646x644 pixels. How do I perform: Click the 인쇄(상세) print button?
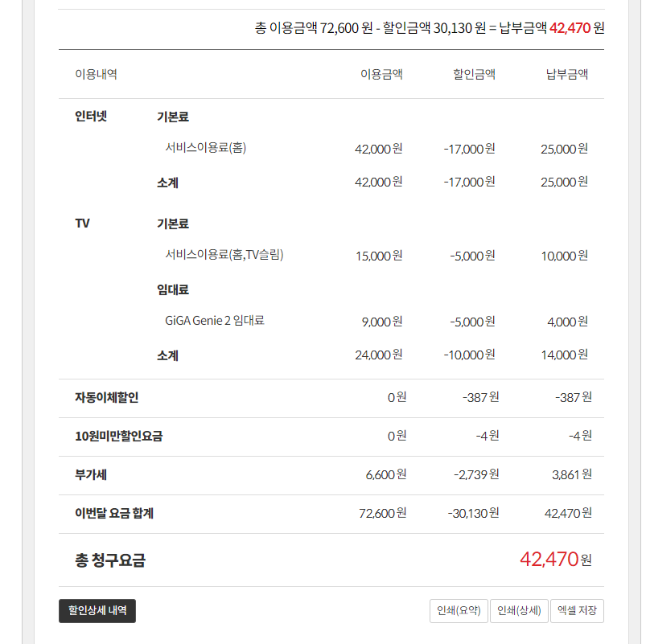(x=519, y=611)
